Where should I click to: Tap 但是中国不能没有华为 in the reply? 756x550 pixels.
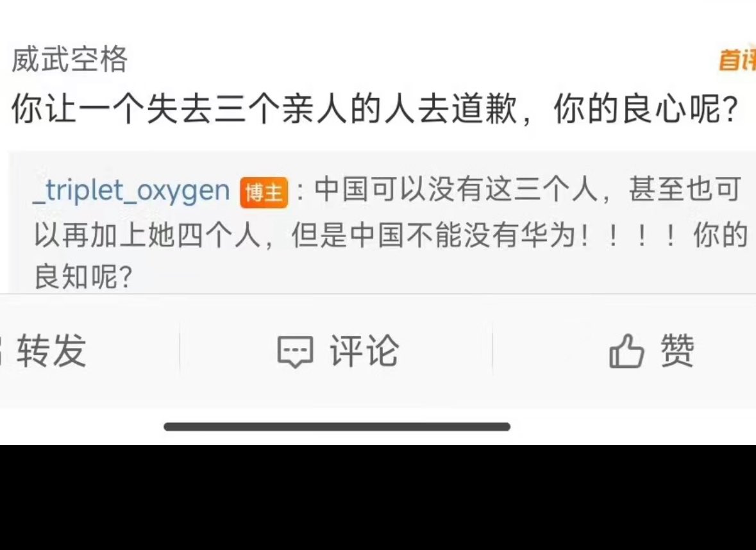coord(434,235)
